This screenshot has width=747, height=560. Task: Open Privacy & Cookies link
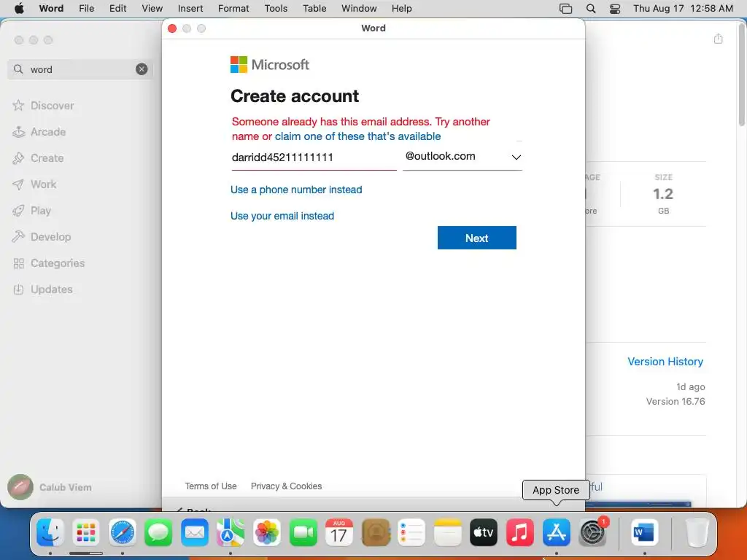286,486
